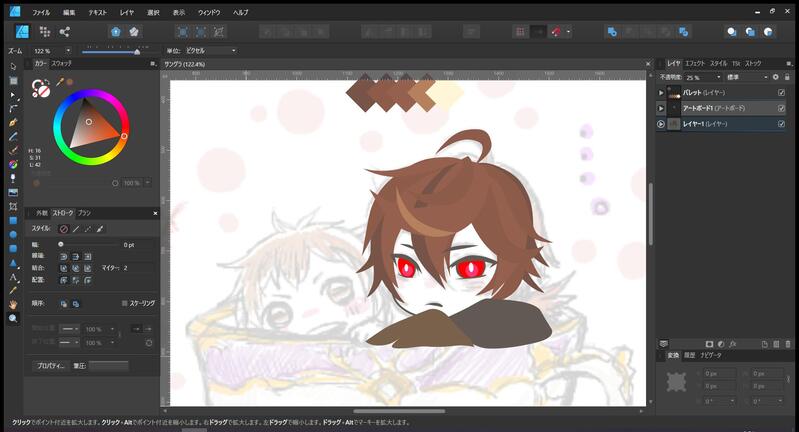This screenshot has height=432, width=799.
Task: Expand the アートボード1 layer
Action: tap(661, 108)
